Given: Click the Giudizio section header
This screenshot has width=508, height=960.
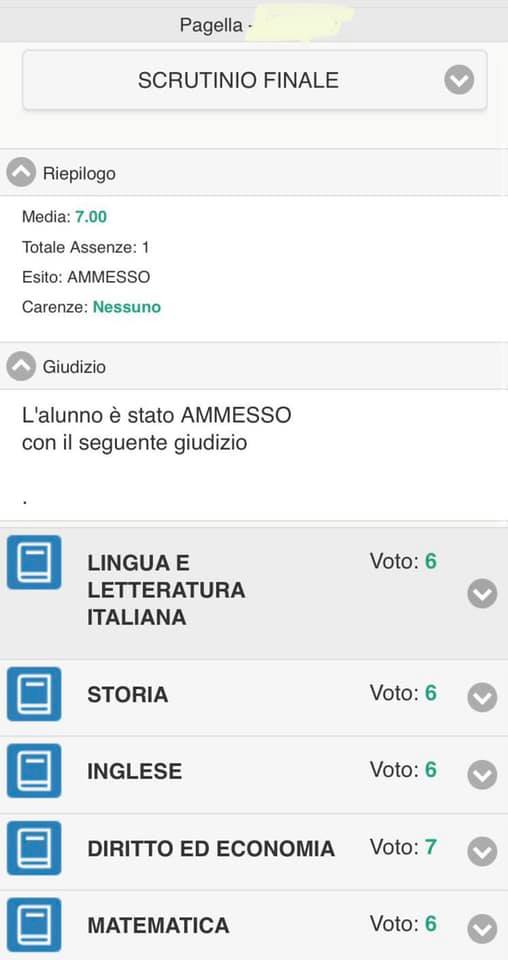Looking at the screenshot, I should pyautogui.click(x=254, y=366).
